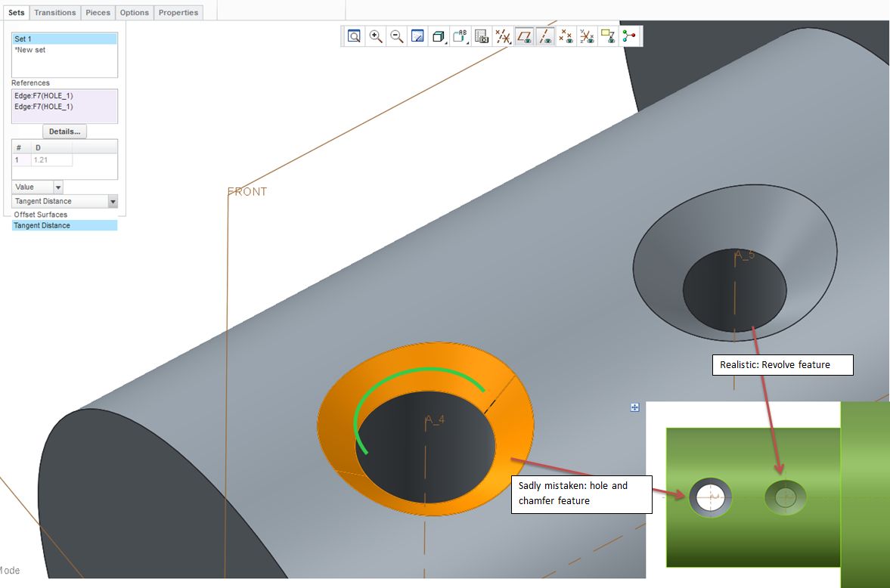Click the A_4 axis label

(x=436, y=420)
